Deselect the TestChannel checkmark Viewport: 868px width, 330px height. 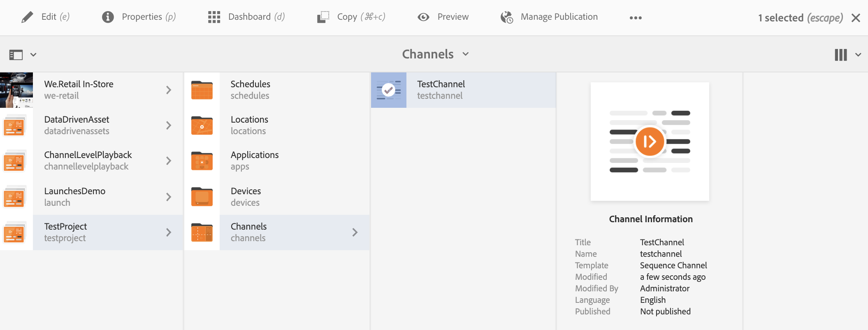click(388, 90)
